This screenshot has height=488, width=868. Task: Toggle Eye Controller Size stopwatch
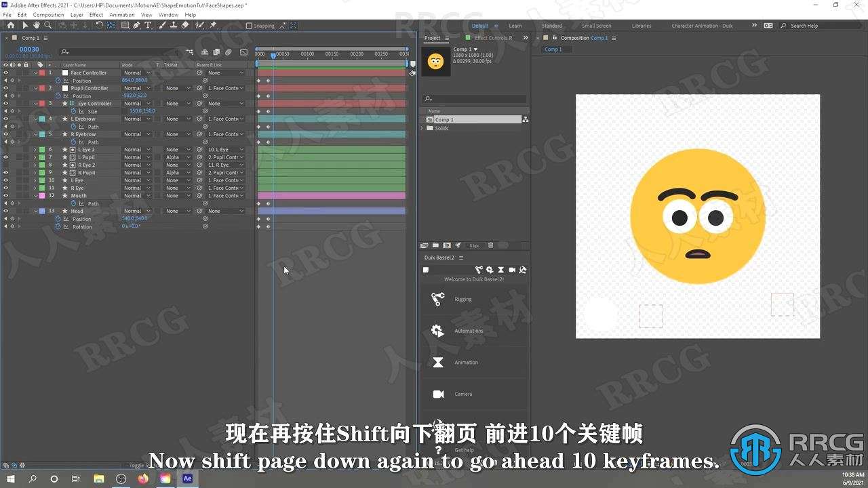(x=73, y=111)
